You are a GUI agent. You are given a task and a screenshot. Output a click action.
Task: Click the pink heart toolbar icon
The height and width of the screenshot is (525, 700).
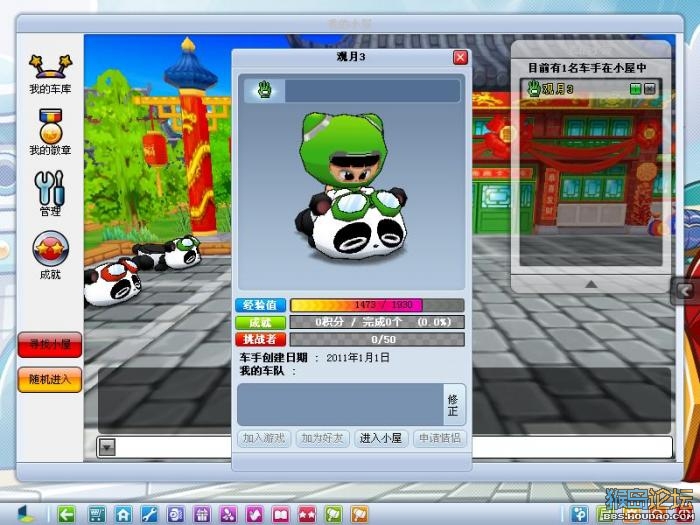point(254,514)
